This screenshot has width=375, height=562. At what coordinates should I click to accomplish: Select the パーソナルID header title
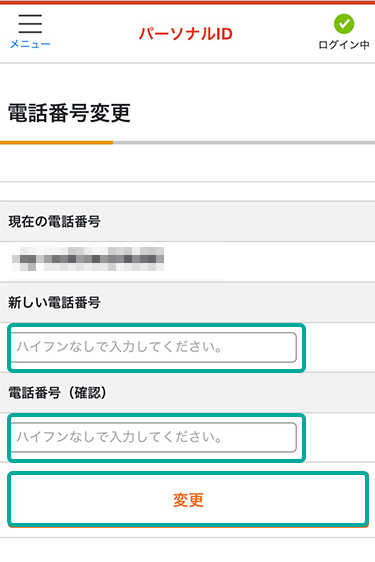(x=186, y=34)
